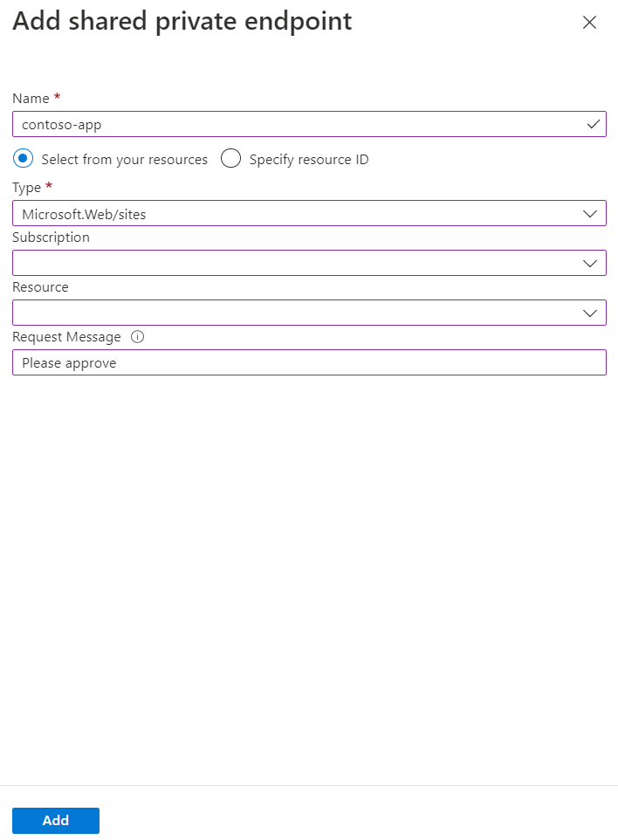Click the Name text field containing contoso-app
The height and width of the screenshot is (840, 618).
coord(297,125)
